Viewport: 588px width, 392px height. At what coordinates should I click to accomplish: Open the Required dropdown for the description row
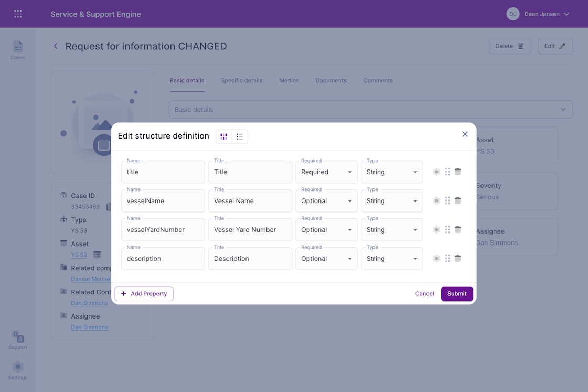[326, 259]
